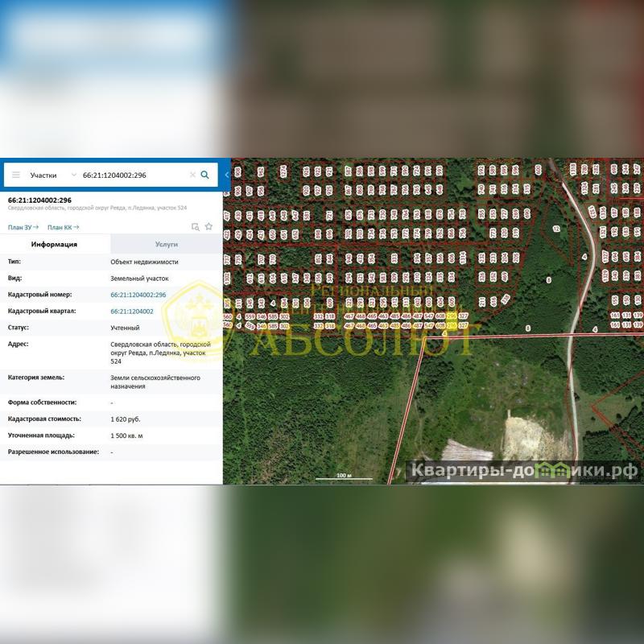Expand the Участки search type dropdown
Viewport: 644px width, 644px height.
(73, 175)
